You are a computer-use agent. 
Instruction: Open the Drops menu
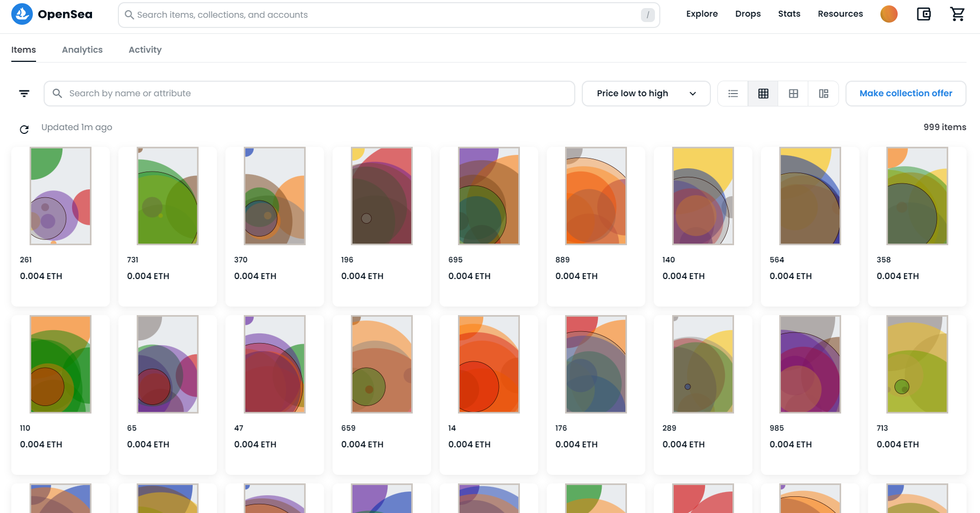748,14
